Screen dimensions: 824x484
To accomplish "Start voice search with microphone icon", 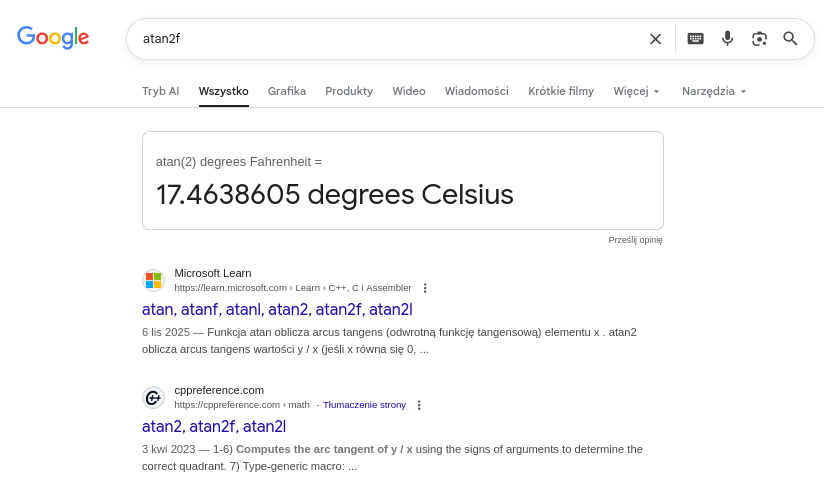I will 727,38.
